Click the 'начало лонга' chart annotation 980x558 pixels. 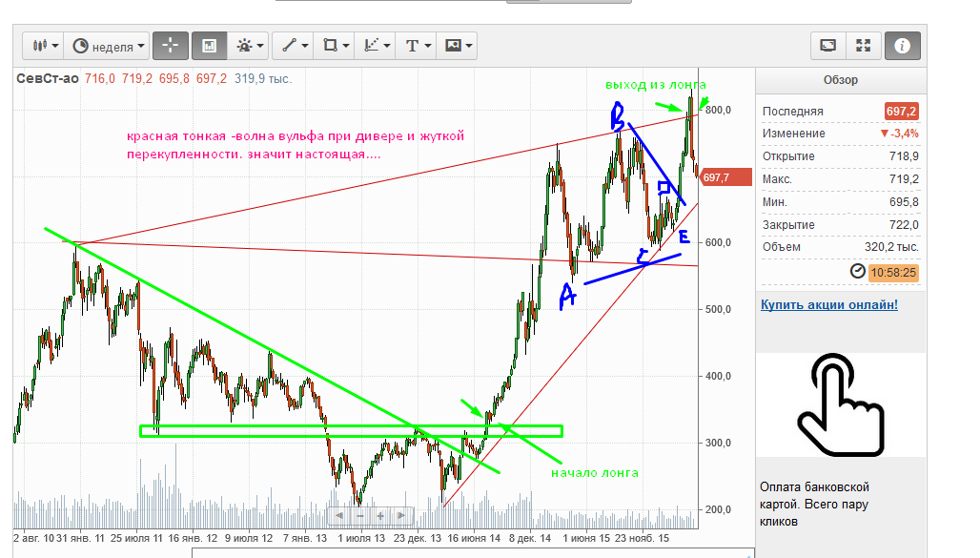(595, 473)
